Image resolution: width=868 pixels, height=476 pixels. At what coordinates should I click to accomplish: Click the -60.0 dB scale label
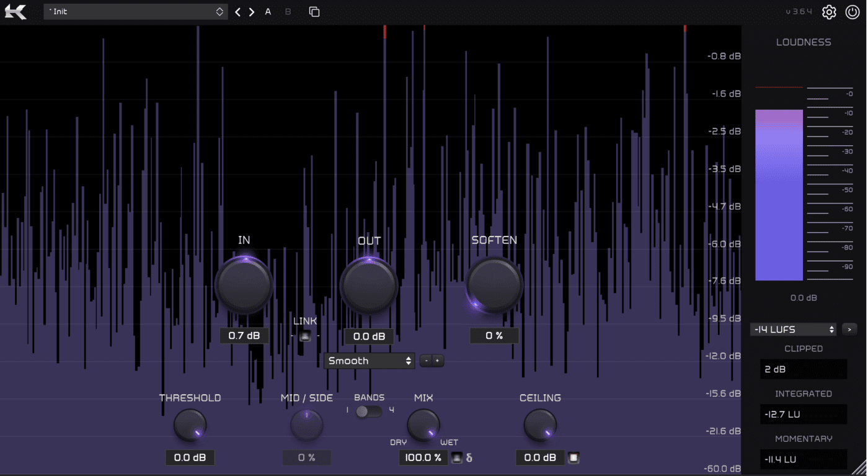(x=723, y=469)
